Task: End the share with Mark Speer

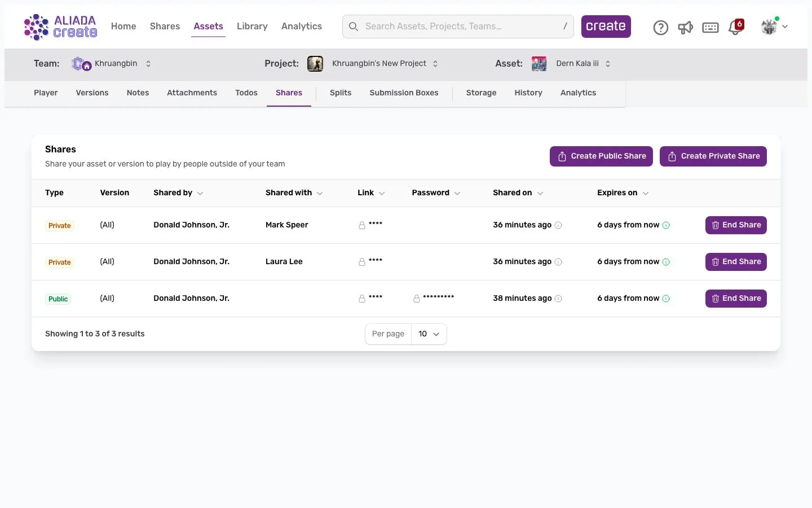Action: point(735,225)
